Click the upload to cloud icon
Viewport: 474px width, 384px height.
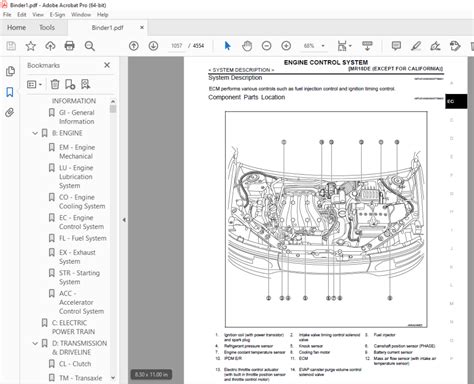coord(50,46)
